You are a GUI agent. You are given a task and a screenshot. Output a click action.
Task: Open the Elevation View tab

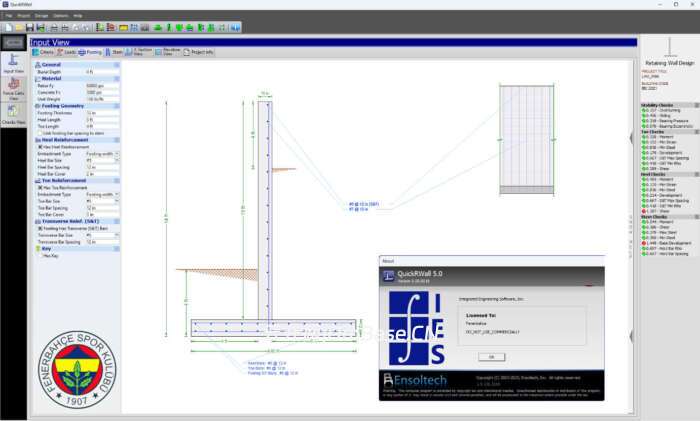click(167, 52)
